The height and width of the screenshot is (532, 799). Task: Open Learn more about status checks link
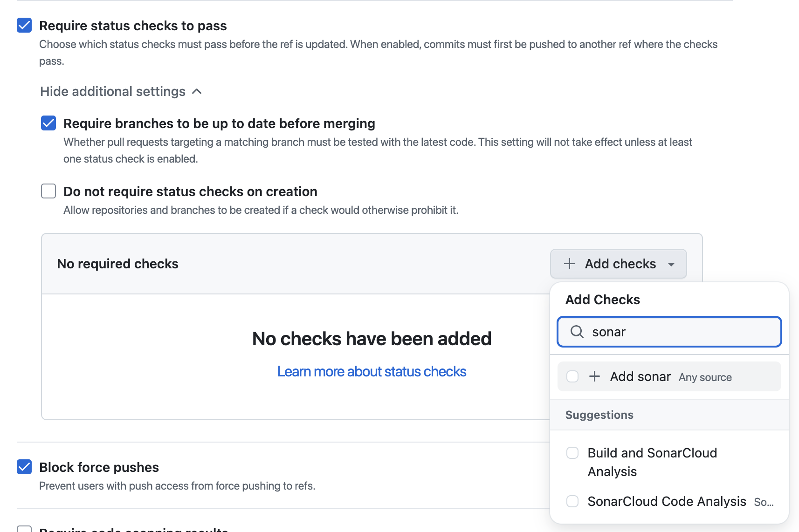coord(372,371)
